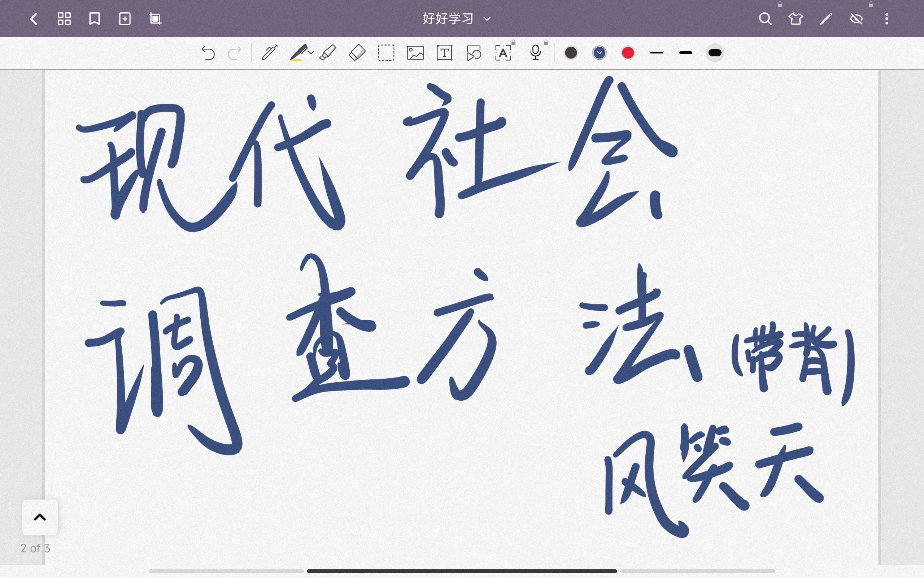Open the handwriting-to-text conversion tool
This screenshot has height=578, width=924.
[x=503, y=53]
